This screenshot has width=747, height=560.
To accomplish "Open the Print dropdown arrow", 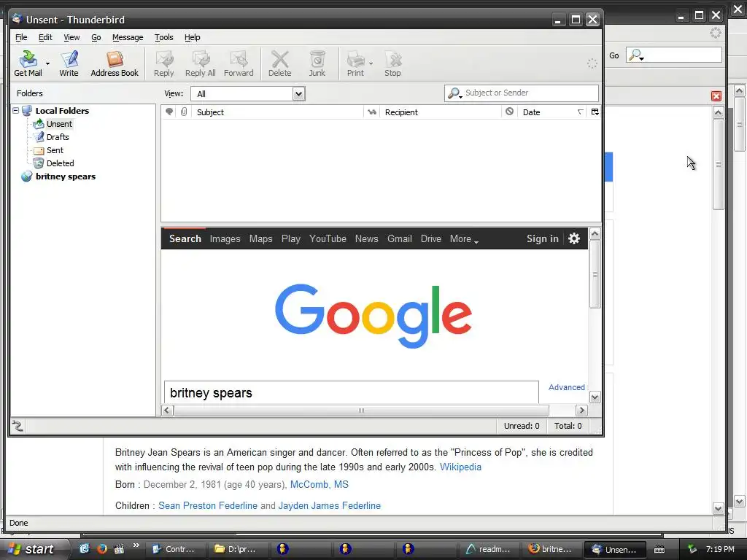I will tap(371, 63).
